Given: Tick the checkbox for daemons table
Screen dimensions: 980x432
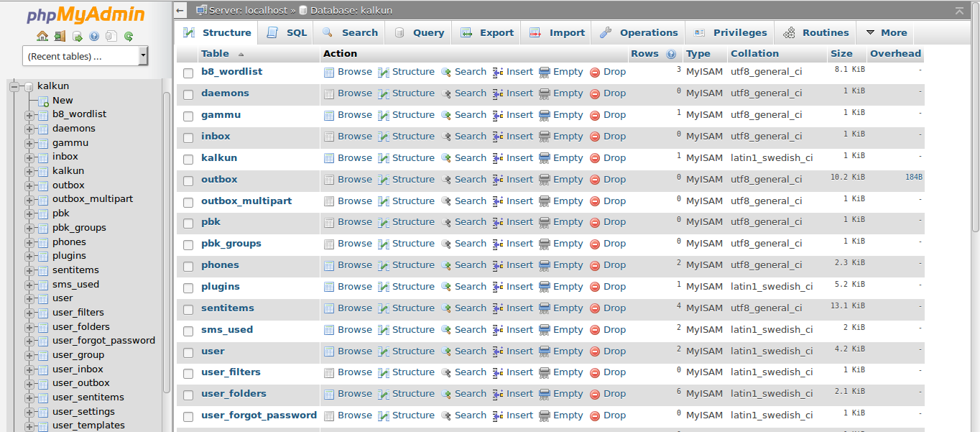Looking at the screenshot, I should click(188, 94).
